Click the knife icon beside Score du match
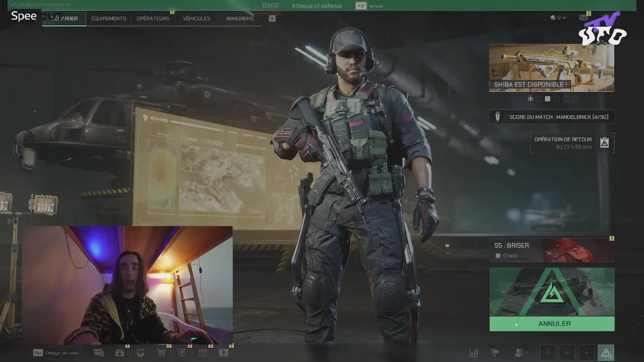 click(498, 117)
